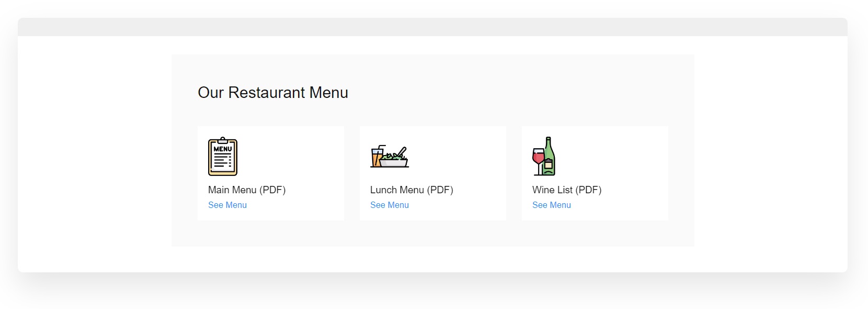
Task: Select the Main Menu (PDF) title
Action: 247,190
